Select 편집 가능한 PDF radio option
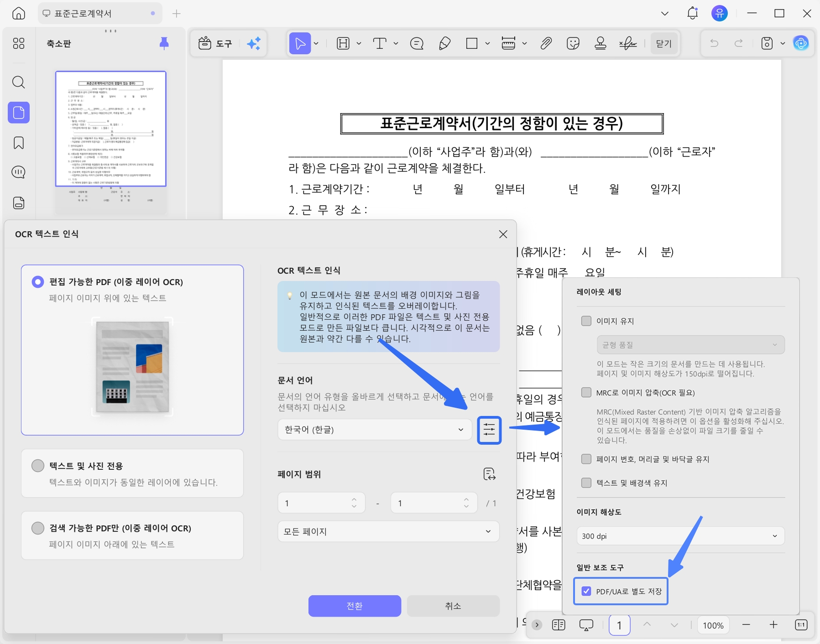This screenshot has width=820, height=644. 38,282
